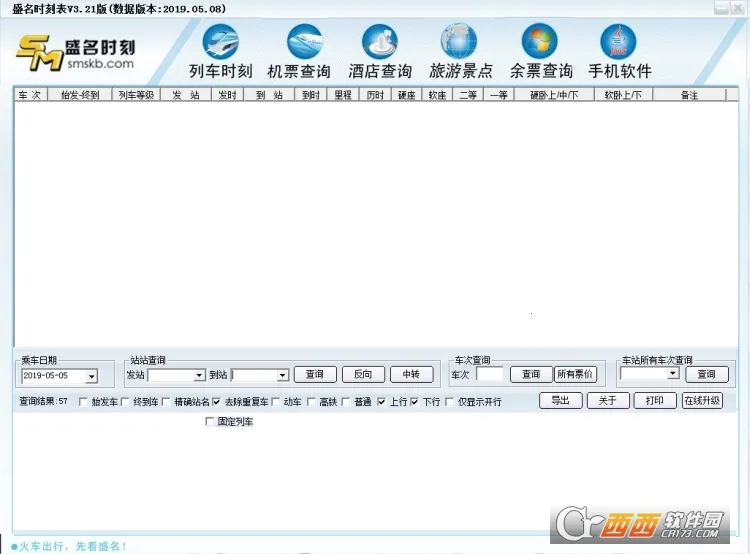Sort by the 列车等级 column header
The width and height of the screenshot is (750, 554).
136,95
